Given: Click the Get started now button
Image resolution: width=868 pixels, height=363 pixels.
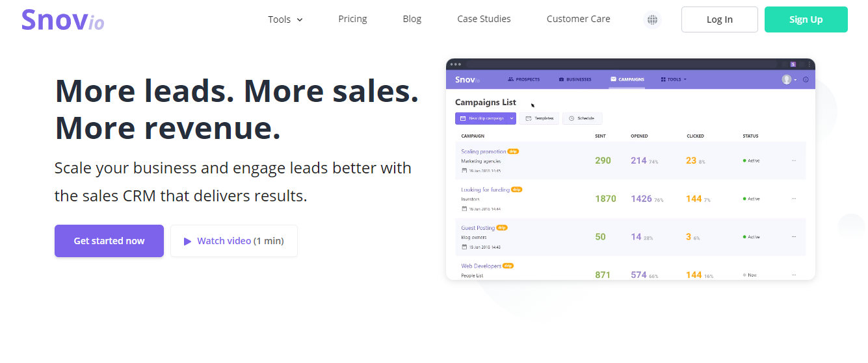Looking at the screenshot, I should point(109,241).
